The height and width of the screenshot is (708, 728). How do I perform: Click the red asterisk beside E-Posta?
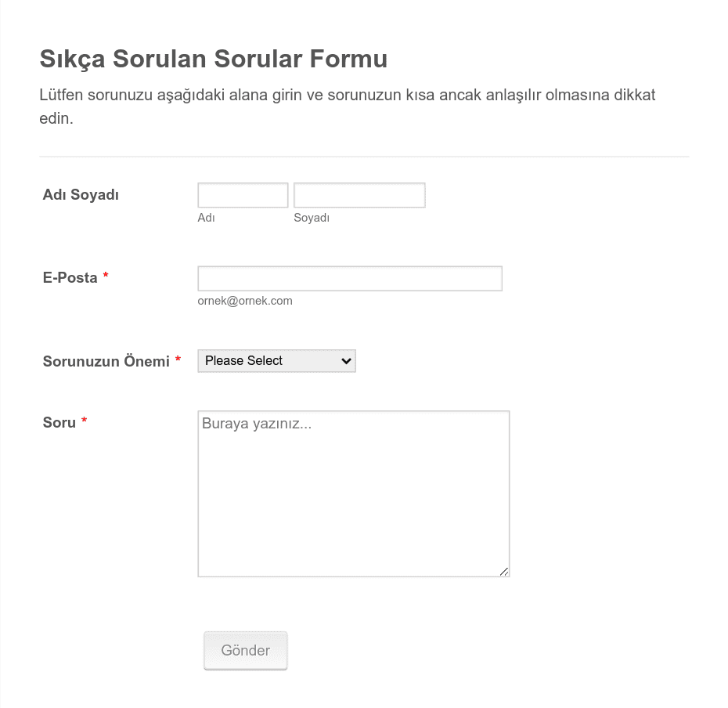coord(106,276)
